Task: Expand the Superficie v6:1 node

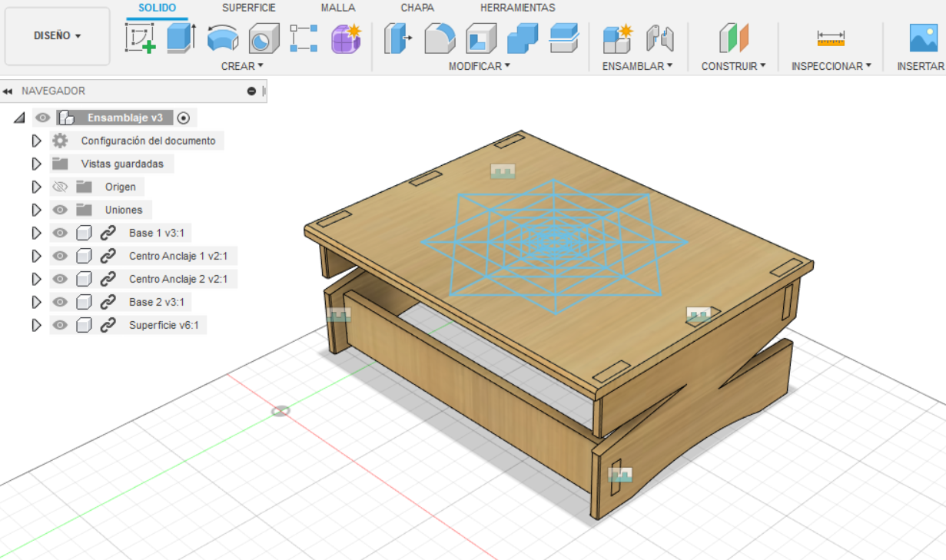Action: point(36,325)
